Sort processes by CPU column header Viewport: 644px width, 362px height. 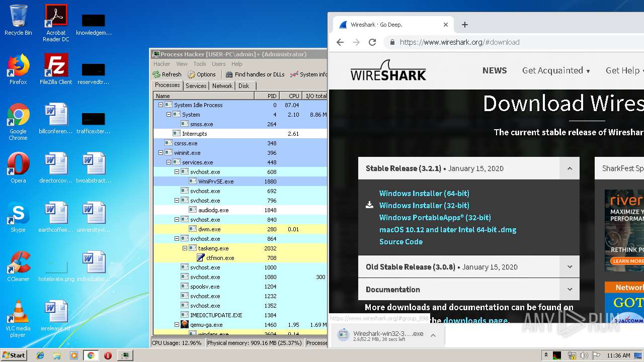[290, 96]
